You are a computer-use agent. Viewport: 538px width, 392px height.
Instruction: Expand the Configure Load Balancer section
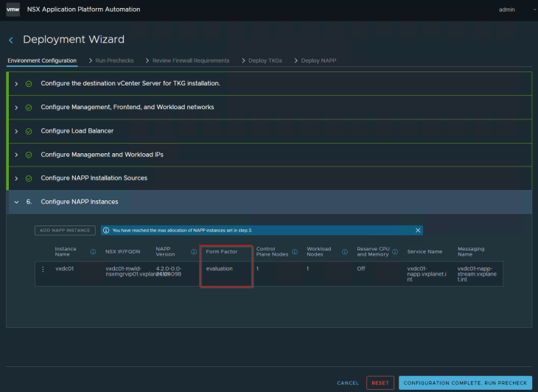click(16, 130)
